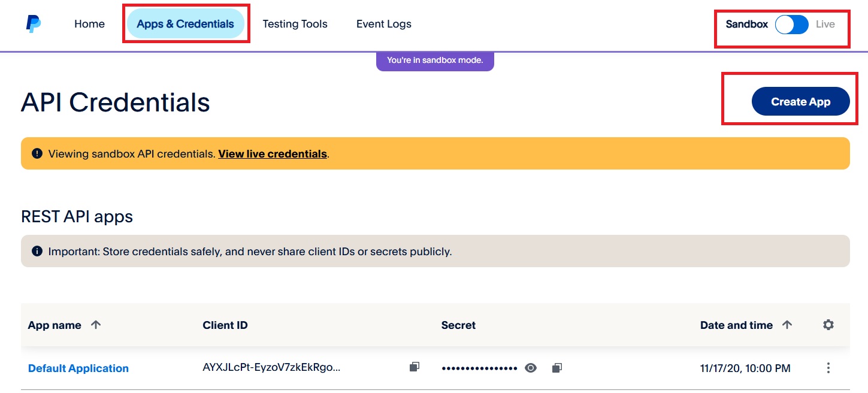Reveal the secret with the eye icon
The width and height of the screenshot is (868, 393).
[531, 368]
